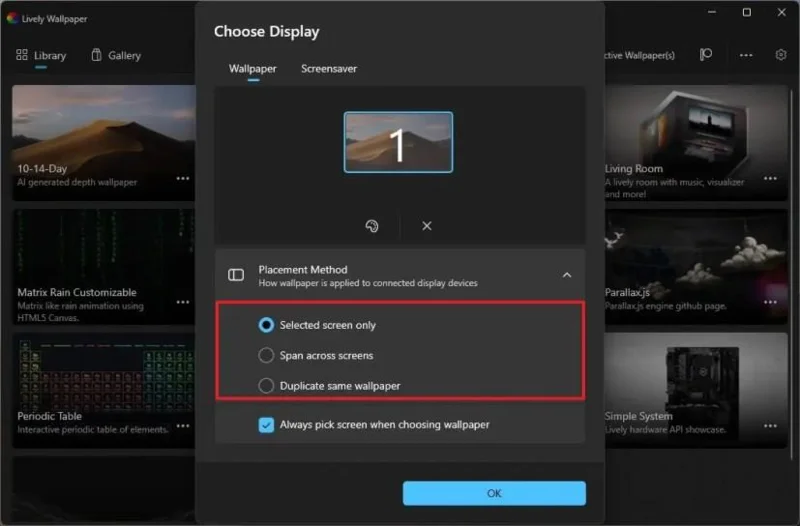This screenshot has height=526, width=800.
Task: Open Lively Wallpaper settings gear
Action: point(781,55)
